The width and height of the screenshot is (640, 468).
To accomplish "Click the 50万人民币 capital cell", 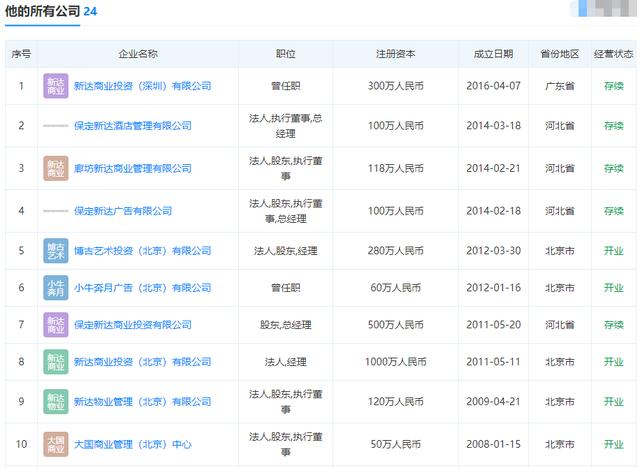I will [x=396, y=444].
